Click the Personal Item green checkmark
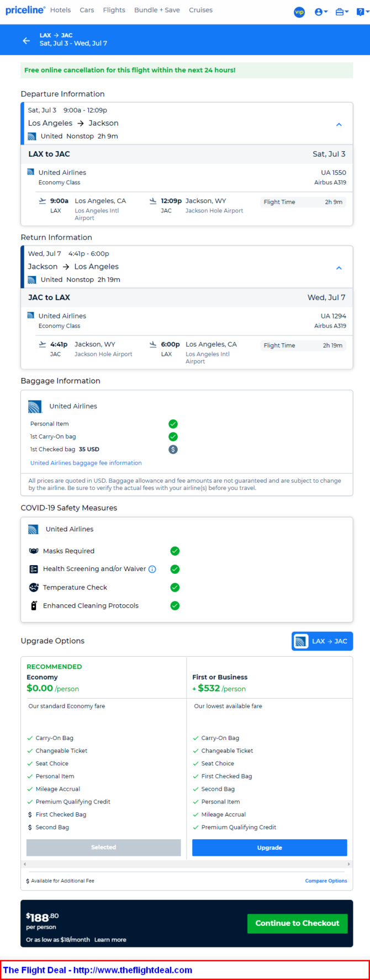Screen dimensions: 370x980 173,424
